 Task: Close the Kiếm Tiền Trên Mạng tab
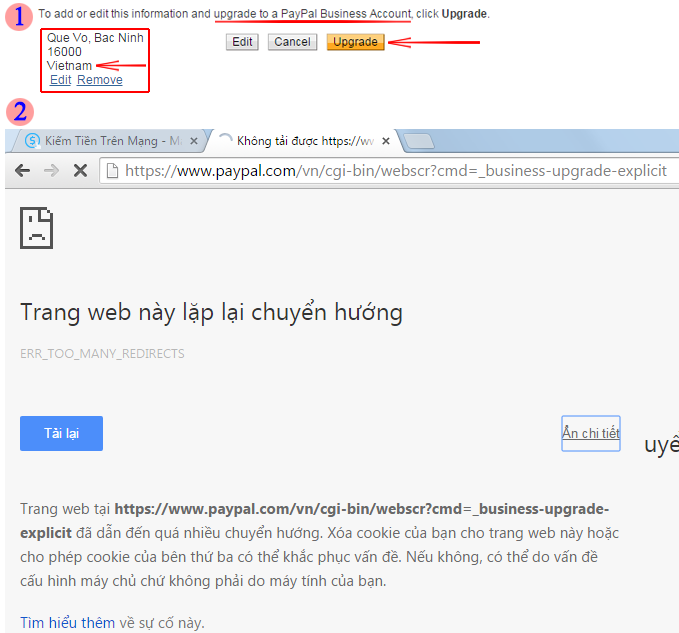point(194,141)
